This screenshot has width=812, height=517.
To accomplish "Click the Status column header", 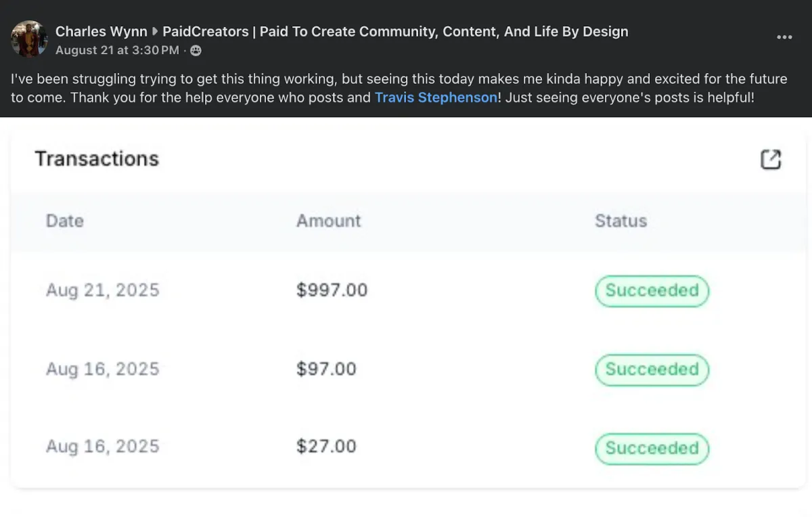I will point(621,221).
